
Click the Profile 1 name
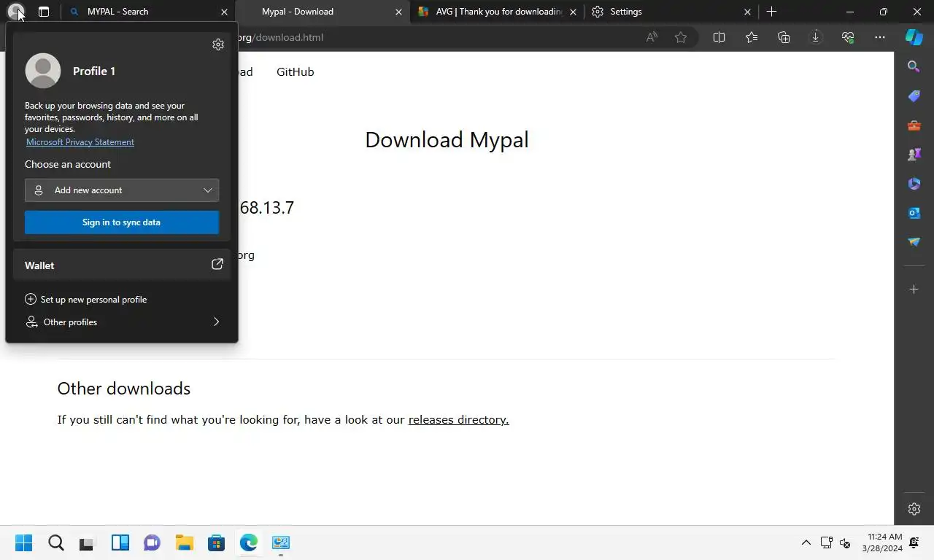[x=94, y=71]
